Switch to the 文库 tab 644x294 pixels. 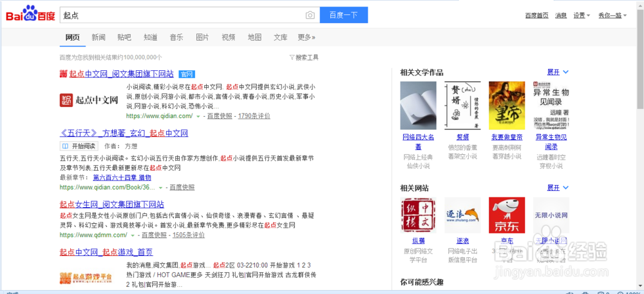(x=281, y=37)
